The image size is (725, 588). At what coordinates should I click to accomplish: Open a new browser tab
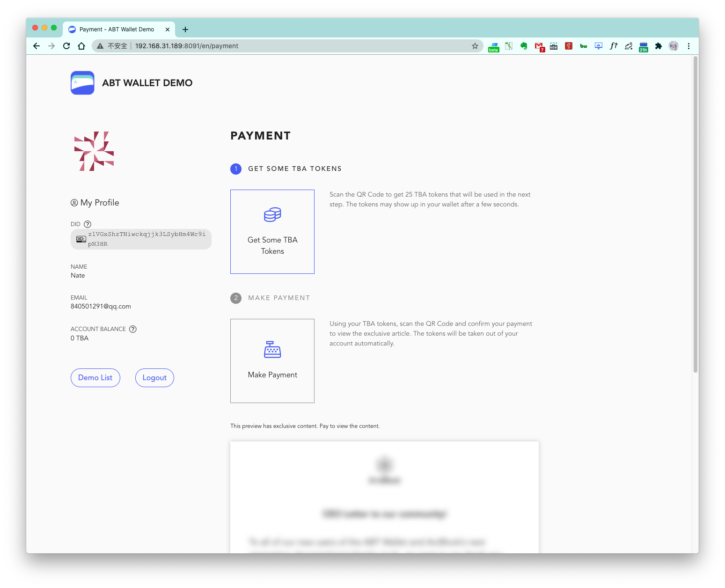point(185,29)
